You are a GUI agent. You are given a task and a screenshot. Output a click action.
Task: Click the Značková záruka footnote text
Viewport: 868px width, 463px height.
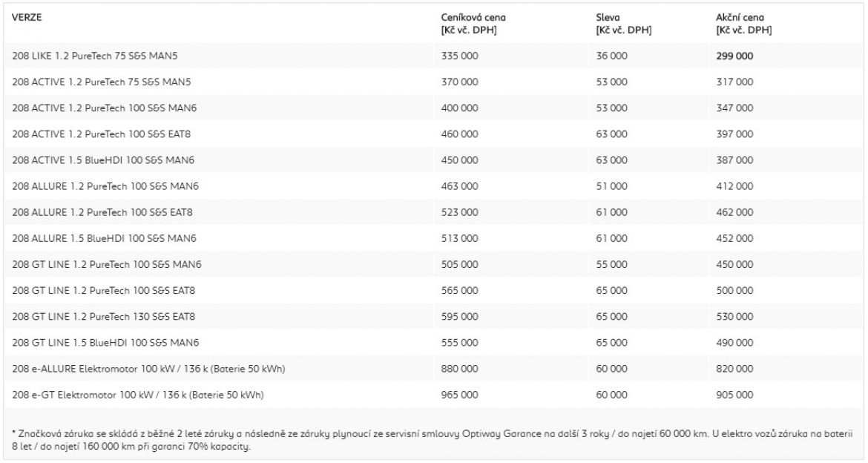pos(432,440)
